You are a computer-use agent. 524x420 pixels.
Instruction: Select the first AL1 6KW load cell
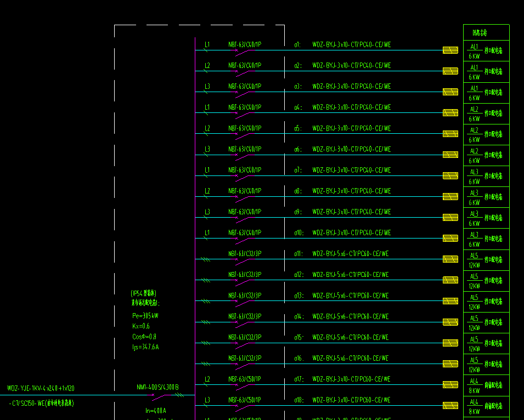tap(486, 51)
